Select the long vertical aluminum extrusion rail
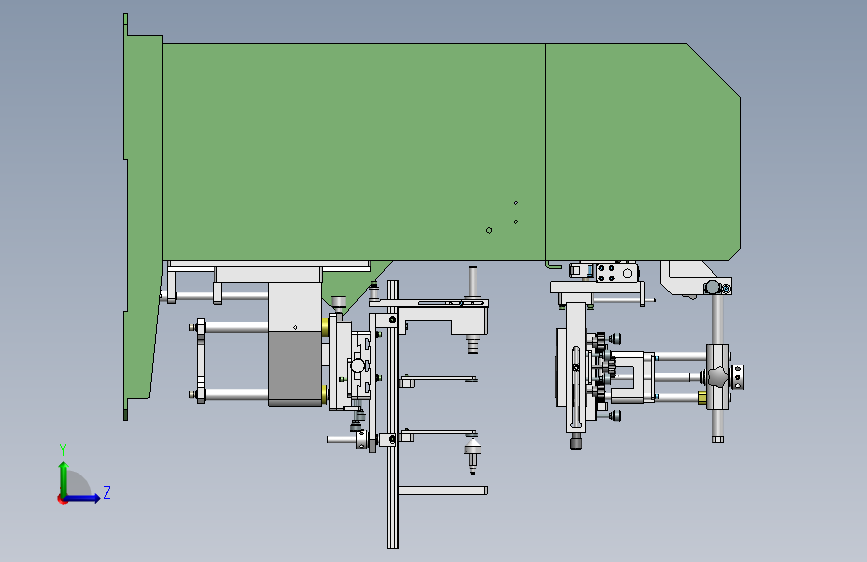This screenshot has width=867, height=562. (x=393, y=414)
